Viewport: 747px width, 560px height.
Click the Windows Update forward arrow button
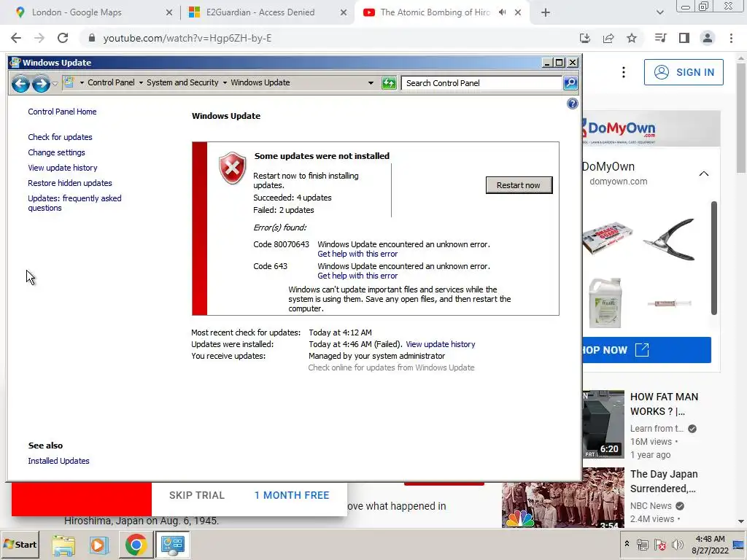(x=41, y=83)
